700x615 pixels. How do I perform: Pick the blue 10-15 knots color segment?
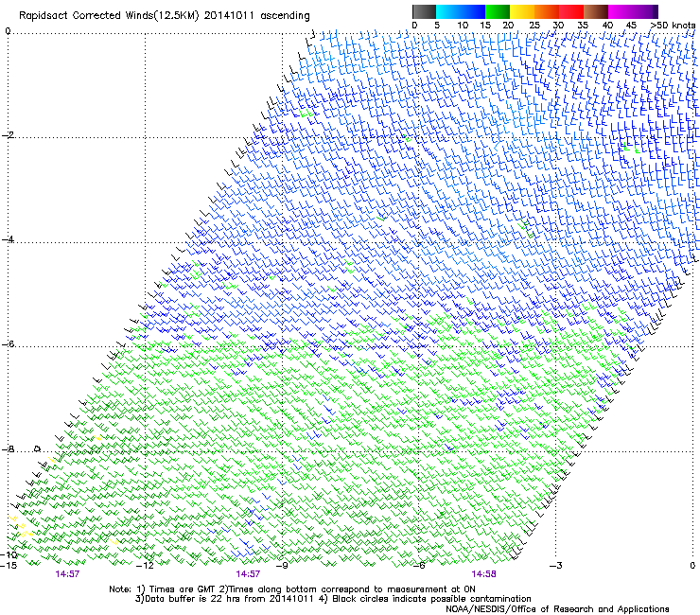click(x=473, y=11)
